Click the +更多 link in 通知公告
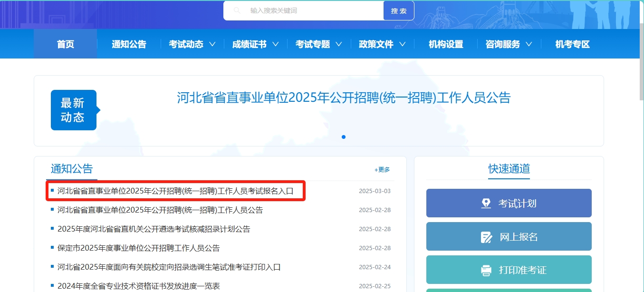 tap(382, 170)
